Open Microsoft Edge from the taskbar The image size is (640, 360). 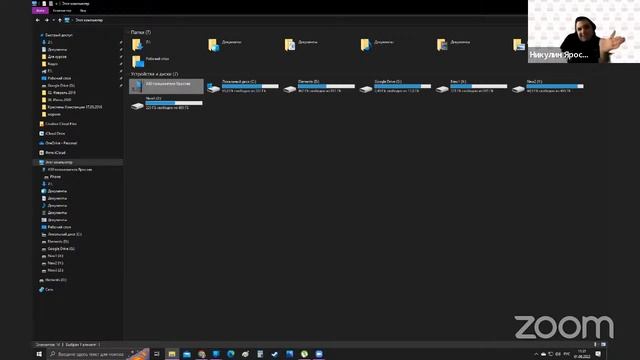(231, 354)
